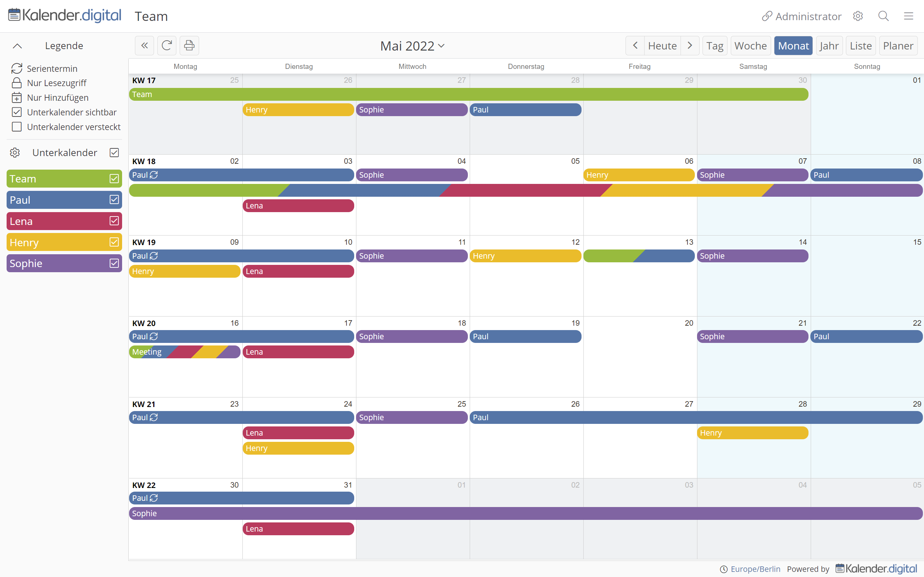
Task: Collapse the Legende panel
Action: coord(17,45)
